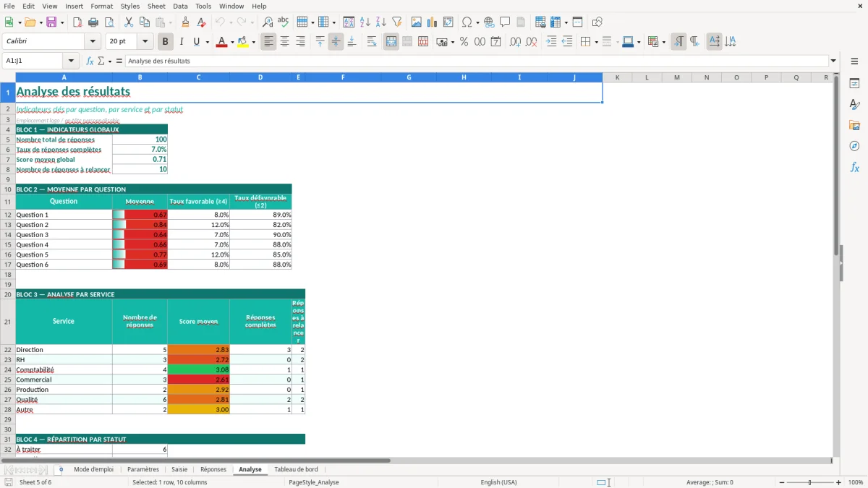868x488 pixels.
Task: Switch to Paramètres sheet tab
Action: click(143, 469)
